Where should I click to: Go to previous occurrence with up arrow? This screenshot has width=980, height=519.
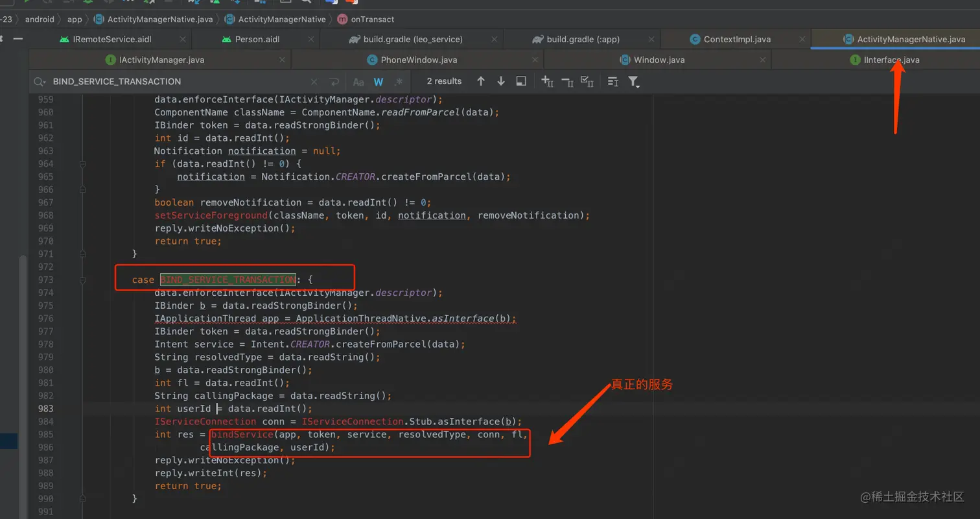(x=480, y=81)
